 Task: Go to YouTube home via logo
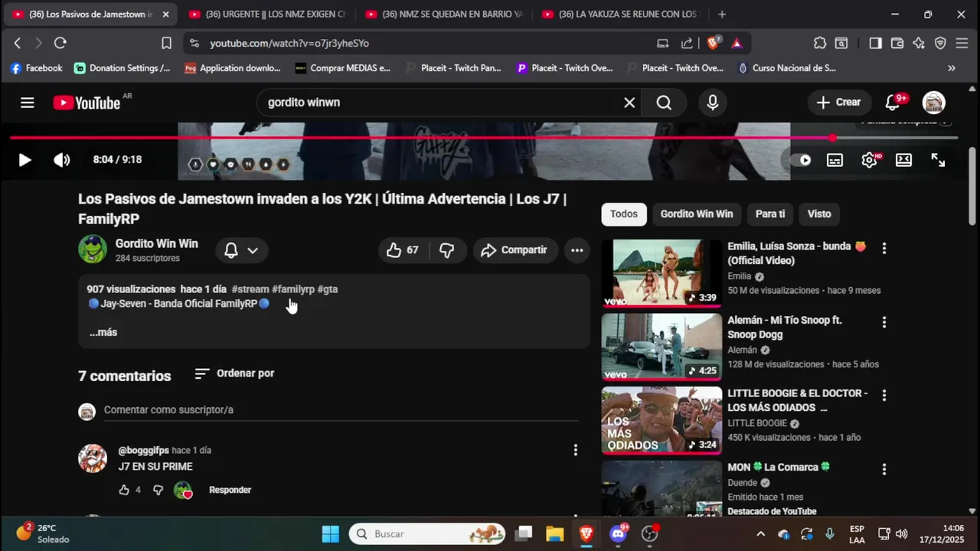(87, 103)
